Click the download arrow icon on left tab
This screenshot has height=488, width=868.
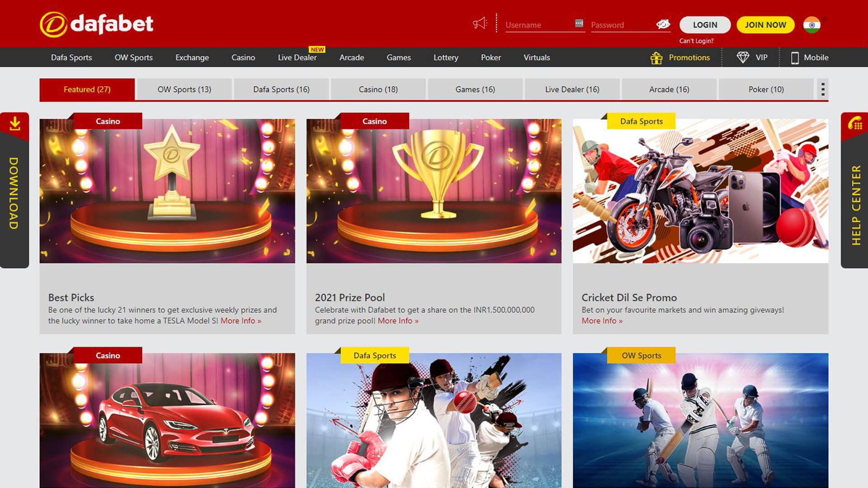tap(15, 123)
